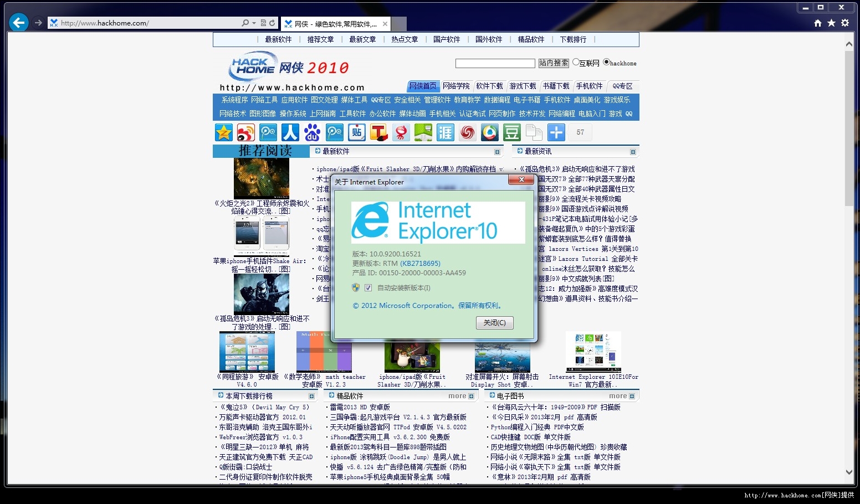Click the search magnifier in the address bar

click(x=245, y=23)
